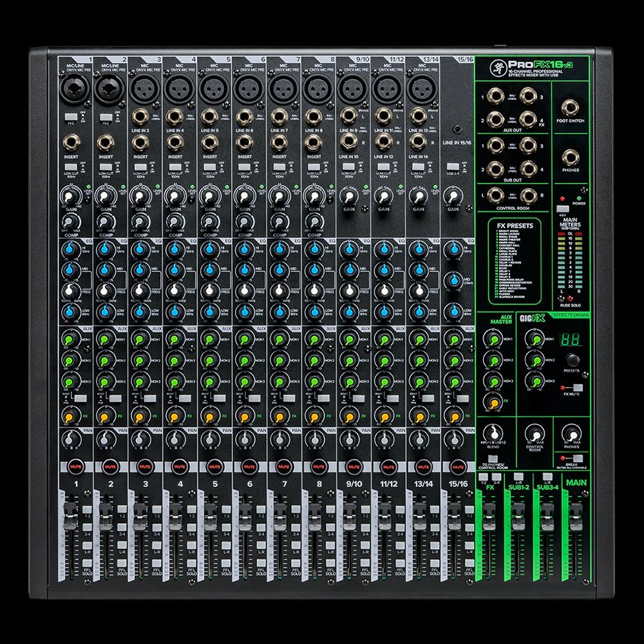Click channel 3 MID EQ blue knob
Viewport: 644px width, 644px height.
(140, 270)
